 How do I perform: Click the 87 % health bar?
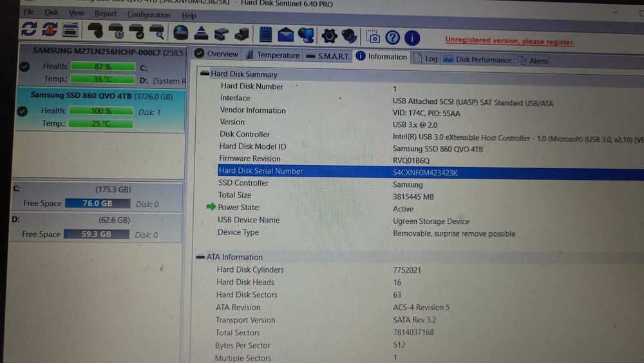coord(102,66)
